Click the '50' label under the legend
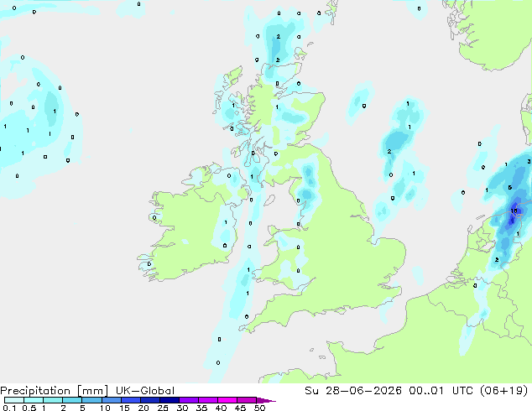Viewport: 532px width, 411px height. point(259,408)
